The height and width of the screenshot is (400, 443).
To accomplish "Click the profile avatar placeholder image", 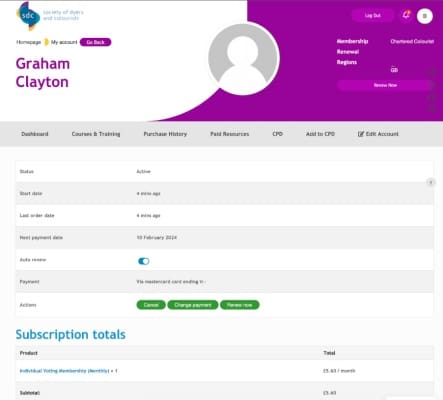I will click(x=243, y=59).
